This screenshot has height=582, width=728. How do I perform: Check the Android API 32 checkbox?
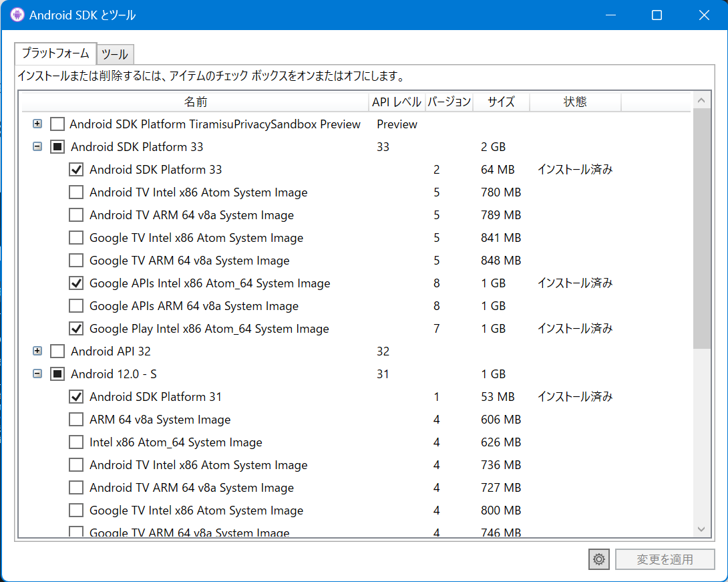pyautogui.click(x=57, y=351)
